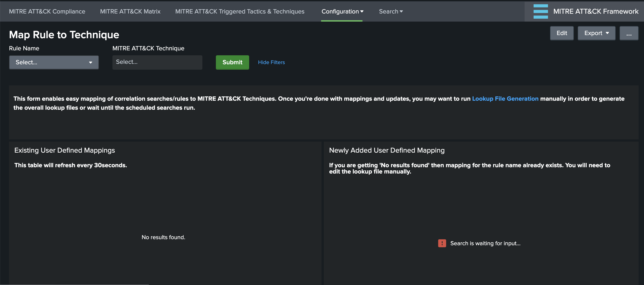Image resolution: width=644 pixels, height=285 pixels.
Task: Click the red alert icon beside waiting message
Action: tap(442, 243)
